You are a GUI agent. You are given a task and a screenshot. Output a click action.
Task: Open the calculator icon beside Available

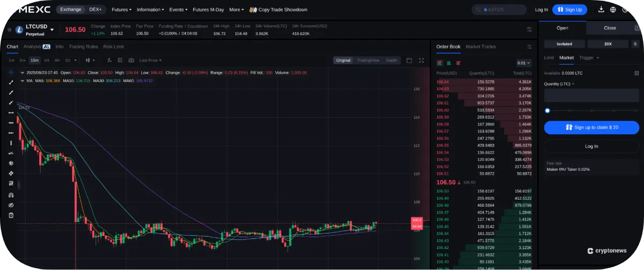tap(636, 72)
